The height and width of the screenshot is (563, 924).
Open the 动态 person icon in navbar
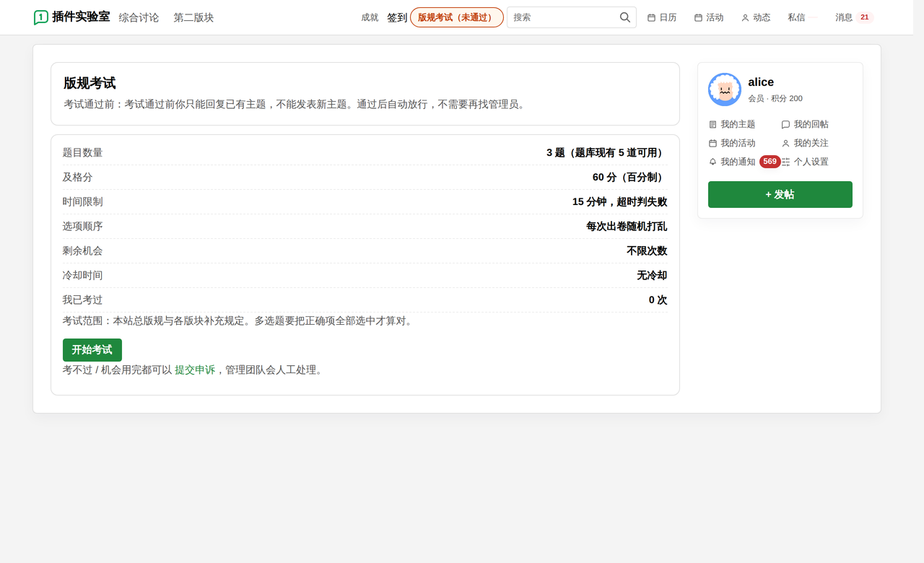tap(745, 17)
